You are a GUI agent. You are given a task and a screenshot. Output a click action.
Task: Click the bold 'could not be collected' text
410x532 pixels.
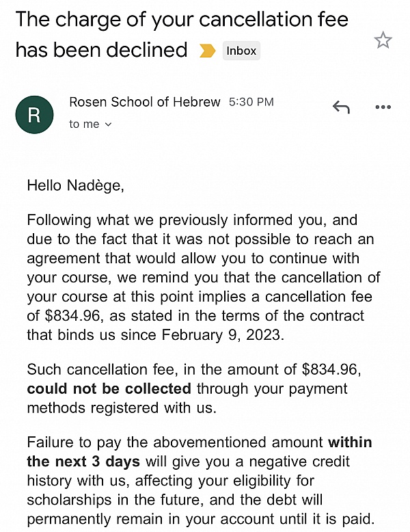109,388
